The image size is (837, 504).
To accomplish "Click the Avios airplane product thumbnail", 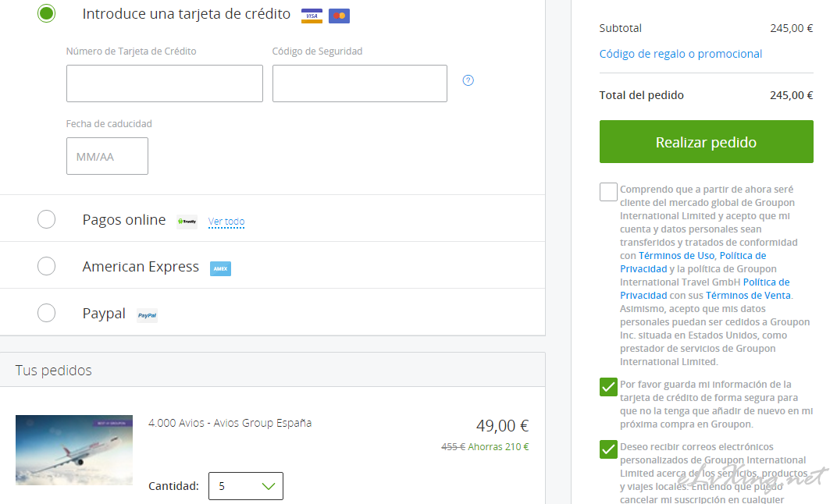I will (x=74, y=450).
